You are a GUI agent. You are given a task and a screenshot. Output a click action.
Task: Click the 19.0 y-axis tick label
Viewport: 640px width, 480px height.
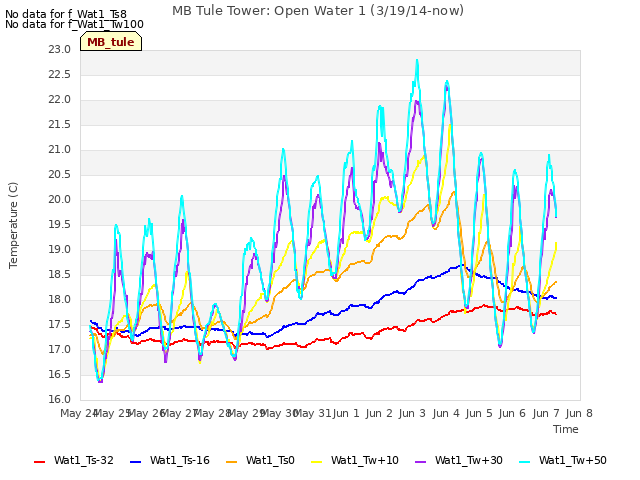tap(60, 250)
